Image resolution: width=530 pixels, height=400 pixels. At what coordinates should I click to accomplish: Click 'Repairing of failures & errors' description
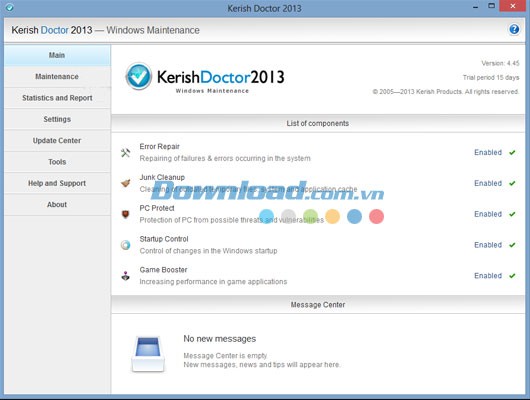coord(225,158)
